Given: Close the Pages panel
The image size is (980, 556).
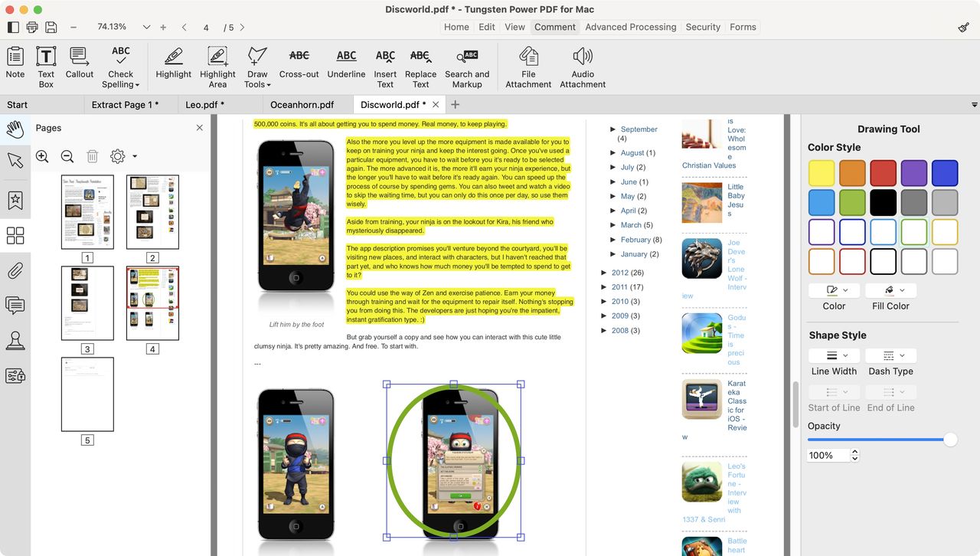Looking at the screenshot, I should pos(200,128).
